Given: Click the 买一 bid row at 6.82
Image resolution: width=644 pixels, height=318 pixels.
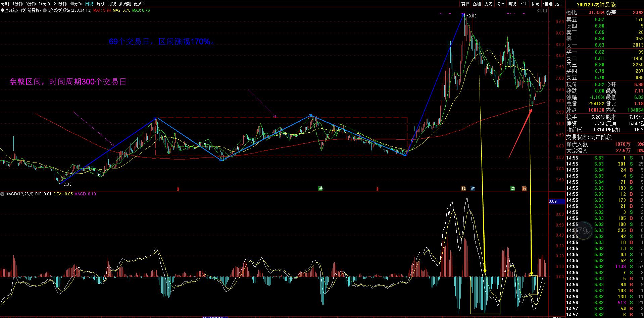Looking at the screenshot, I should (x=605, y=52).
